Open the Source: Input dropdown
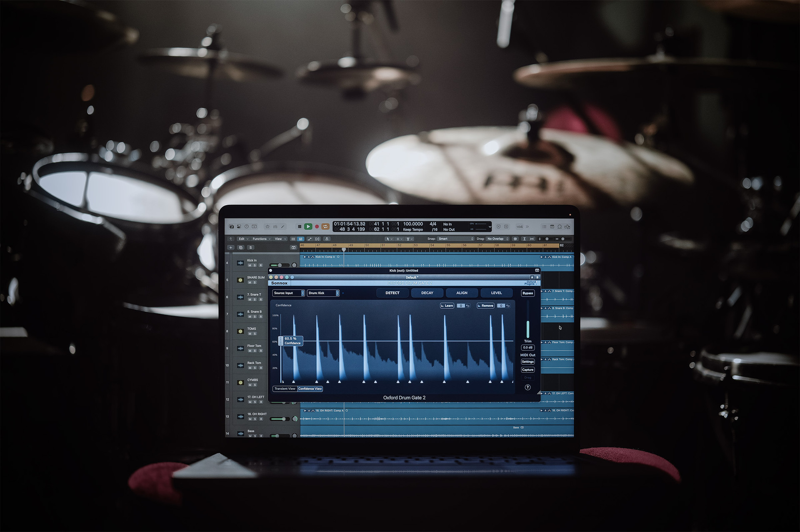This screenshot has width=800, height=532. pyautogui.click(x=287, y=293)
